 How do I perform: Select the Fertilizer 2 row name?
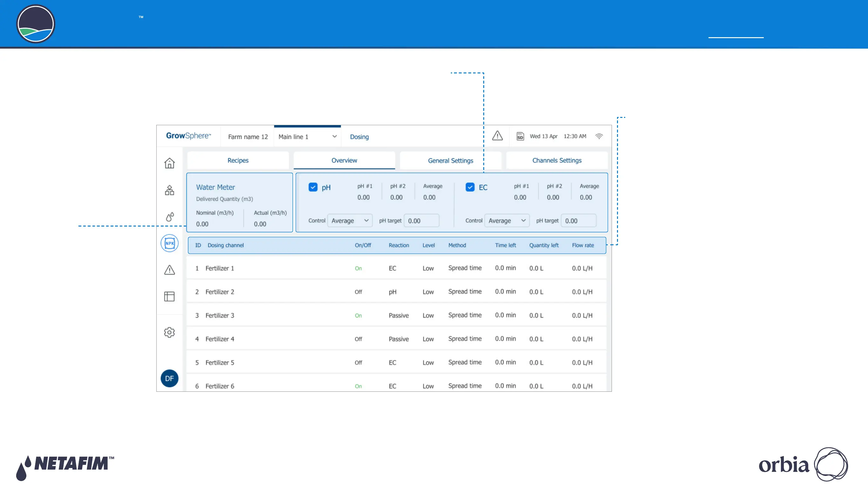220,292
